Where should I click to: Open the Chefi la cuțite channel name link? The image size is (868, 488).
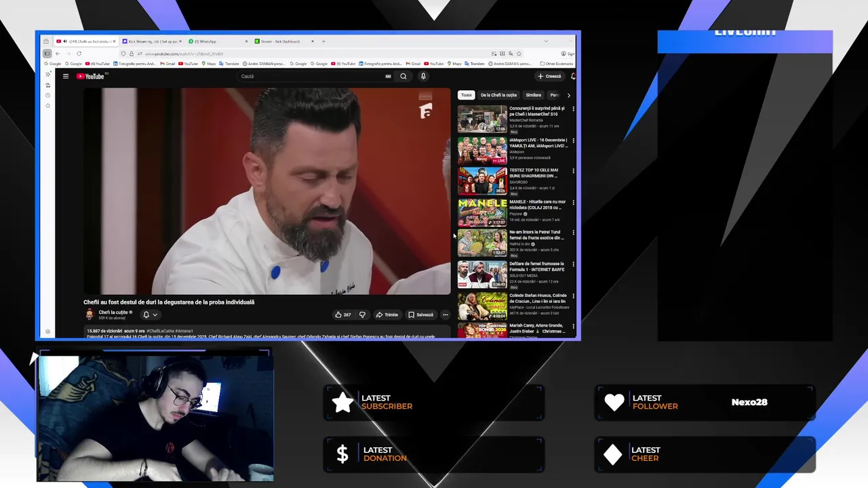point(113,312)
